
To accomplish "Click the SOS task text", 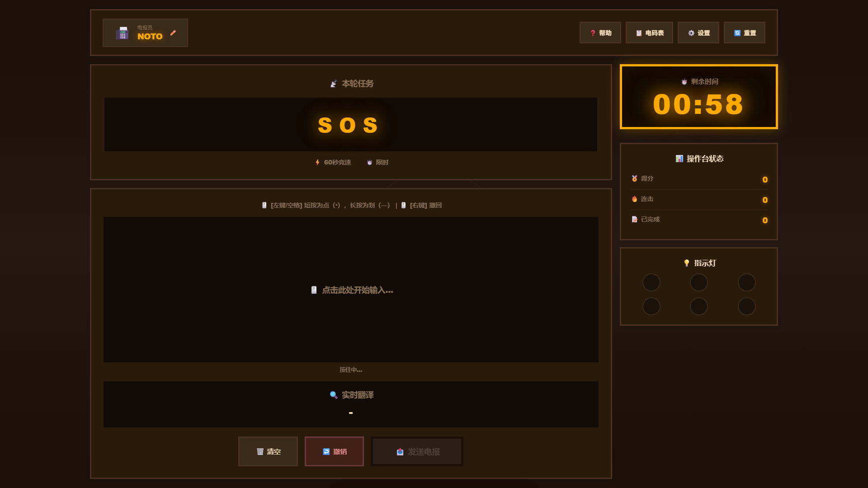I will click(348, 125).
